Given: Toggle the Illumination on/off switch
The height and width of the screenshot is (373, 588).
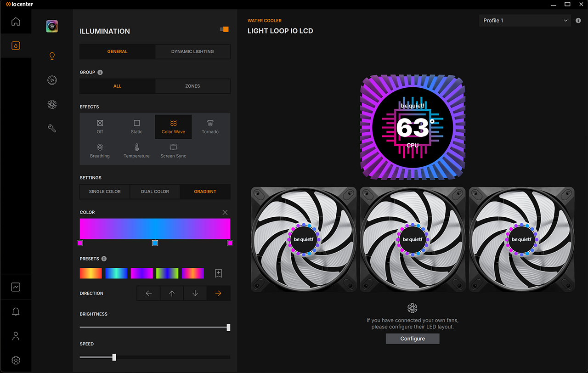Looking at the screenshot, I should click(x=224, y=29).
